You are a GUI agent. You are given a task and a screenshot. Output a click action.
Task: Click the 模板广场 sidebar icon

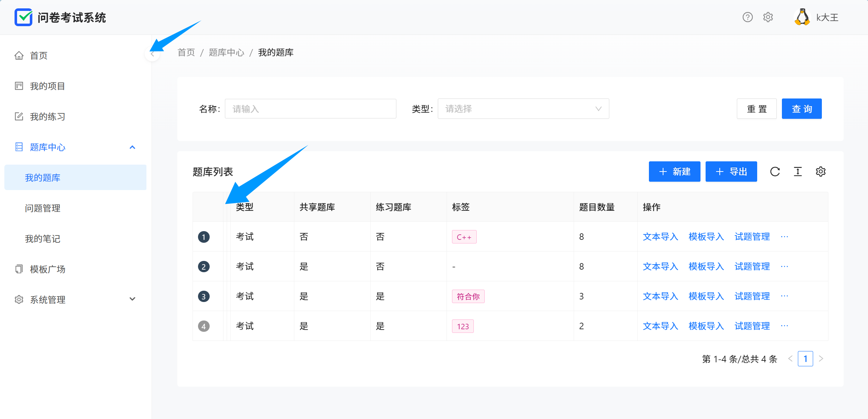coord(19,269)
